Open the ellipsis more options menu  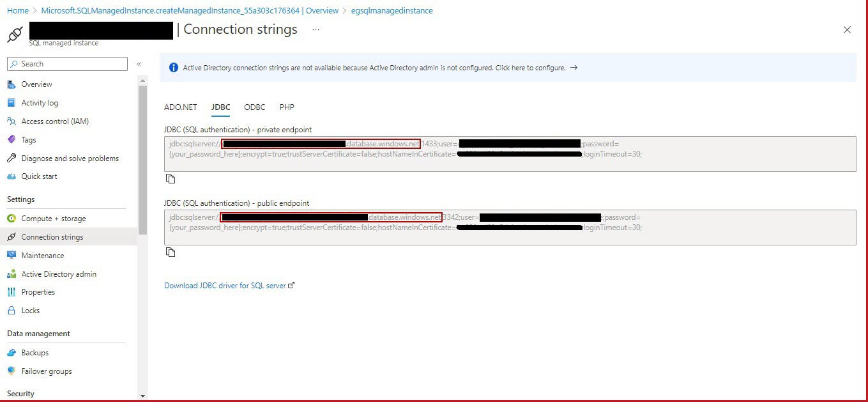316,29
